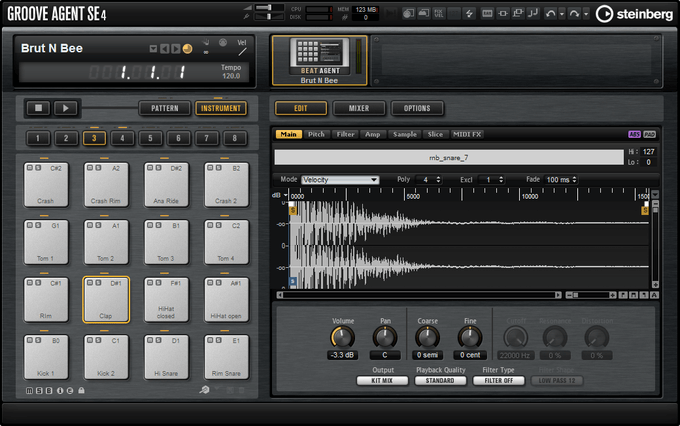The image size is (680, 426).
Task: Trigger the Hi Snare pad
Action: pos(166,357)
